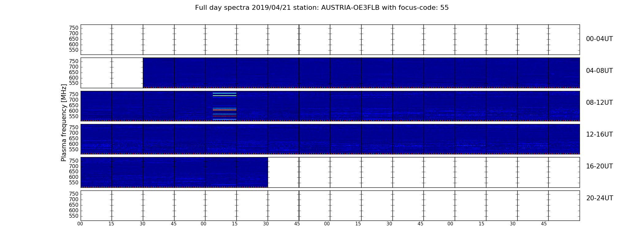Click the red-dotted bottom edge of the 12-16UT spectrogram
Screen dimensions: 644x245
(330, 153)
